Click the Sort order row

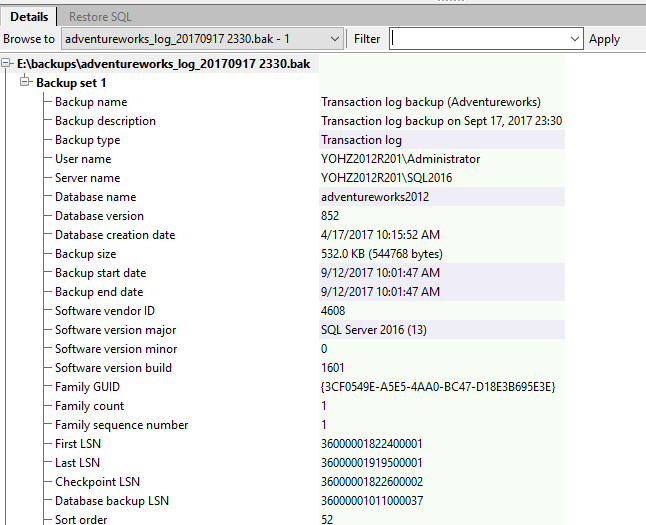81,519
